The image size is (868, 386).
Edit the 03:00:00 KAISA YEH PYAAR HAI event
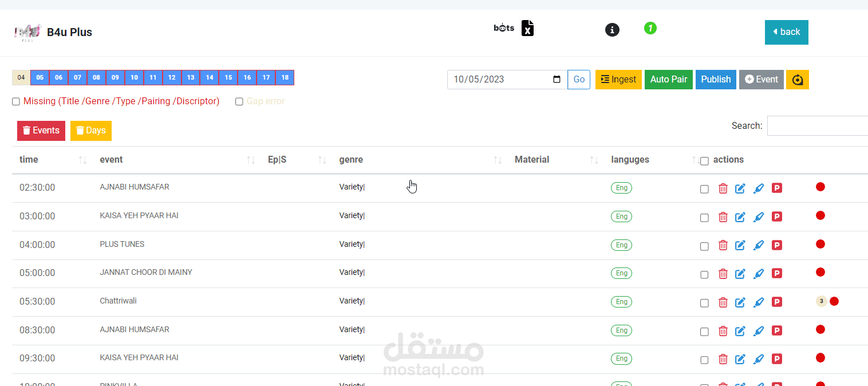pos(740,216)
